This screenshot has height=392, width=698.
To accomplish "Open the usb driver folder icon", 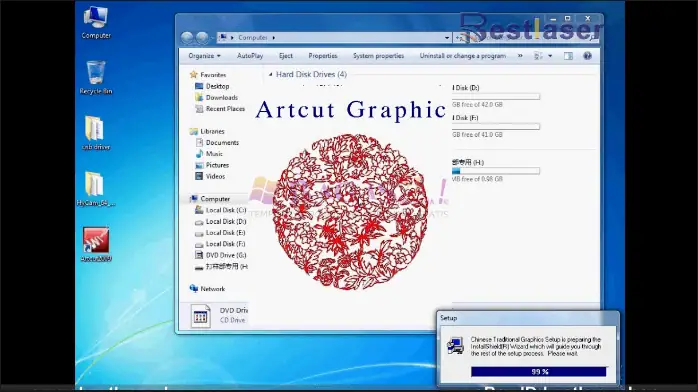I will [95, 133].
